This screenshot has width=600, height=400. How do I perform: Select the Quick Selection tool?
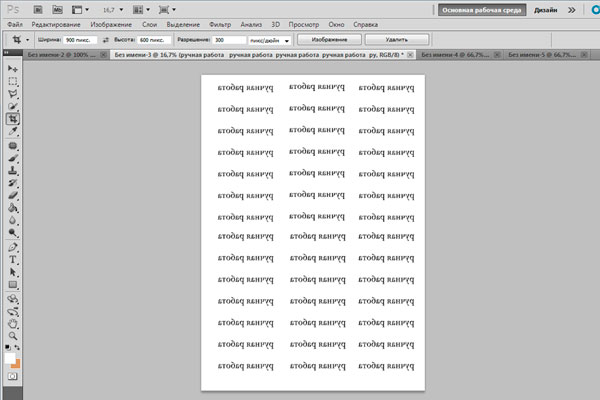[x=13, y=106]
